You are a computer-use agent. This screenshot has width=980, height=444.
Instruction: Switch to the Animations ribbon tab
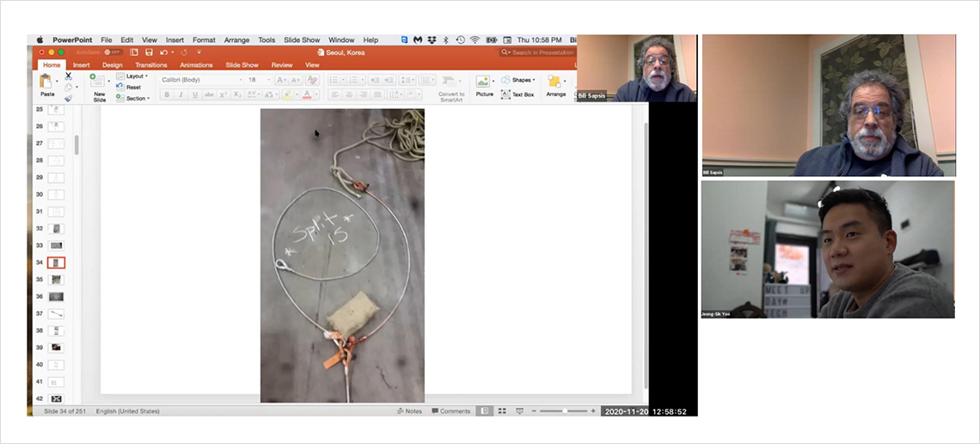coord(196,65)
